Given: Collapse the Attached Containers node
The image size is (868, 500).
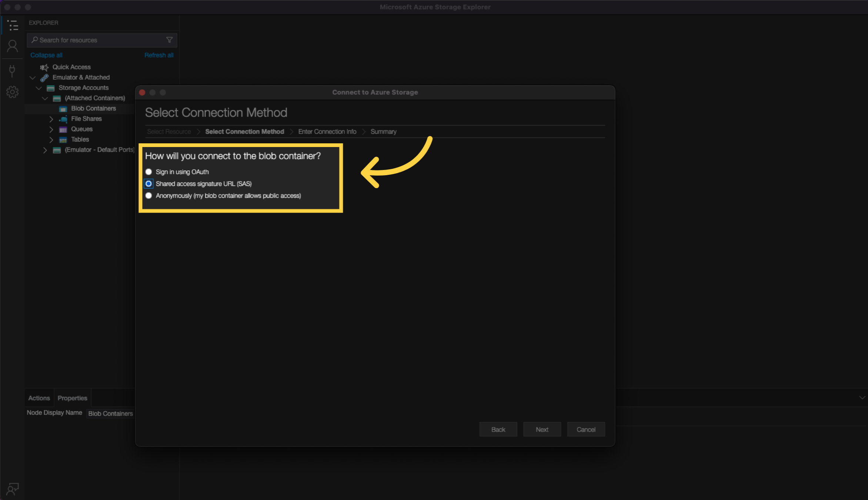Looking at the screenshot, I should [x=45, y=98].
